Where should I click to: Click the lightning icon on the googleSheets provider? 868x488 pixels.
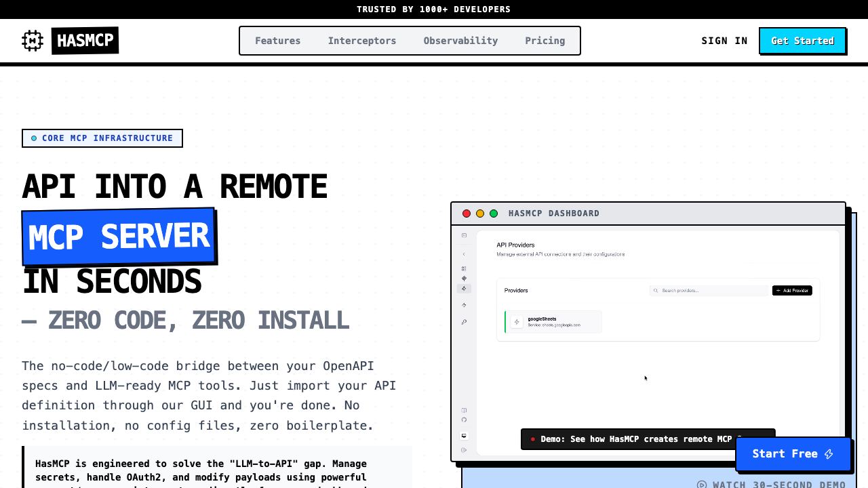click(517, 322)
